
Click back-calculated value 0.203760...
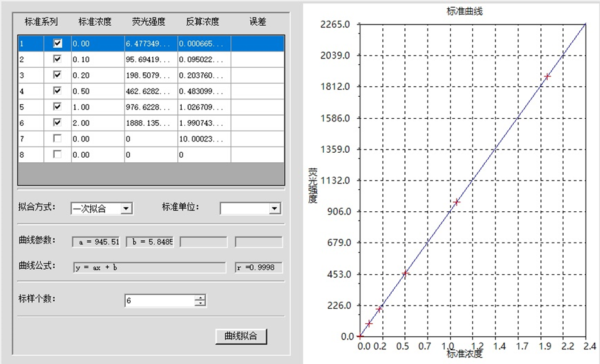[x=204, y=75]
